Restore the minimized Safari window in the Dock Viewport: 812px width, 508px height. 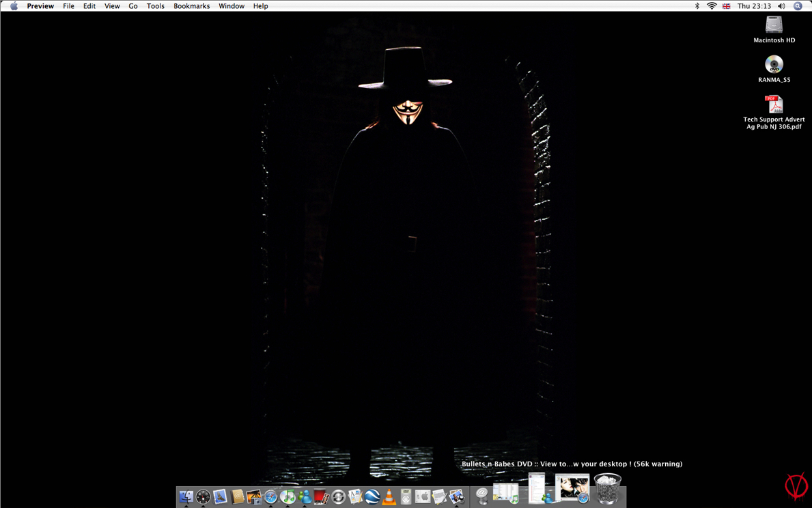[x=572, y=488]
